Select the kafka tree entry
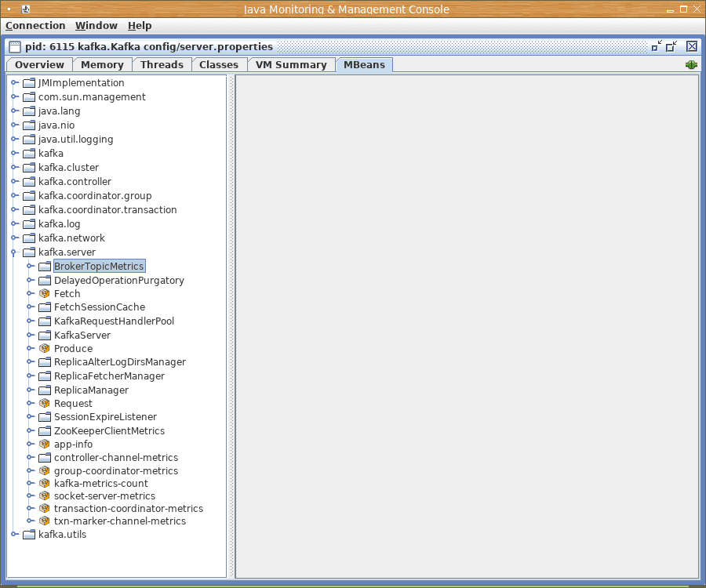Viewport: 706px width, 588px height. point(51,153)
